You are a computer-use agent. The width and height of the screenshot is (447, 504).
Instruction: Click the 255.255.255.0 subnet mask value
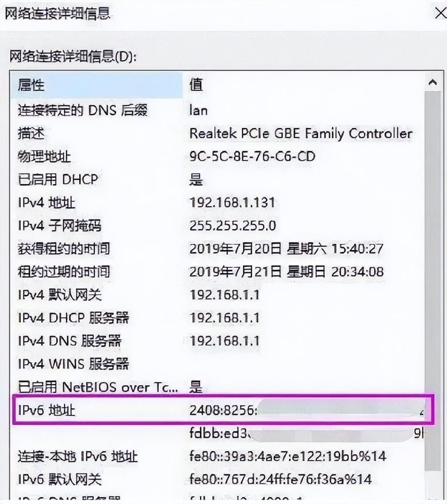pos(233,226)
